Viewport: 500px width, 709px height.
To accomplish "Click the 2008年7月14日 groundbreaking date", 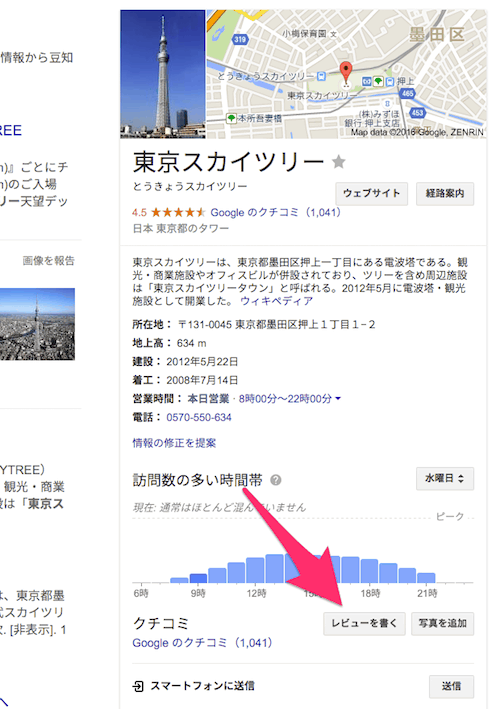I will tap(202, 380).
